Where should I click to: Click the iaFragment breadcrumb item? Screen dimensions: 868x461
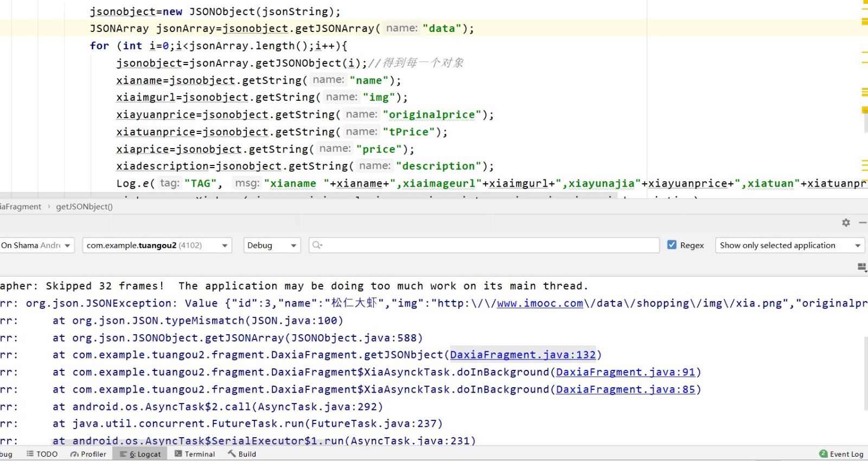[21, 207]
